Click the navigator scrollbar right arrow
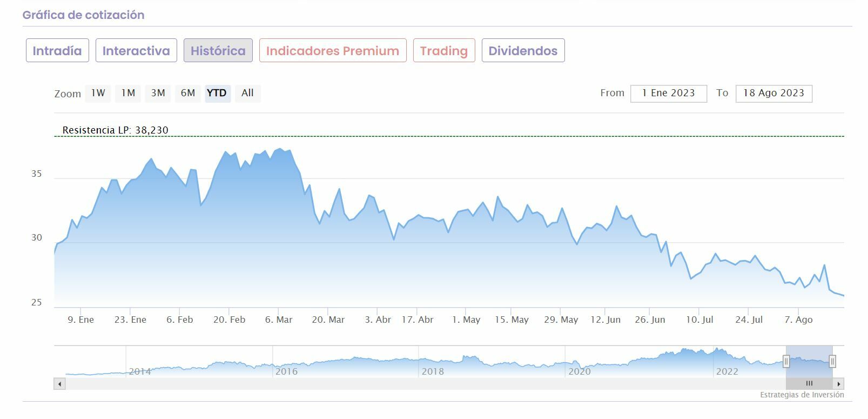Screen dimensions: 868x419 point(838,384)
